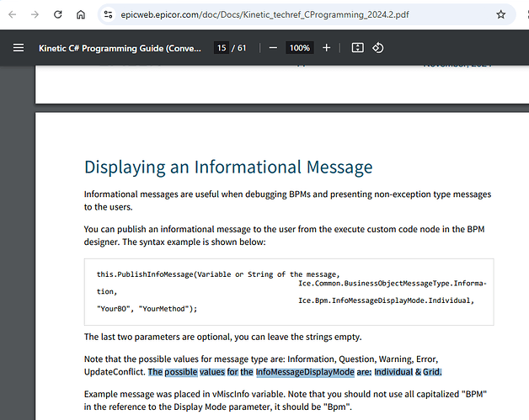Click the highlighted word InfoMessageDisplayMode

305,372
